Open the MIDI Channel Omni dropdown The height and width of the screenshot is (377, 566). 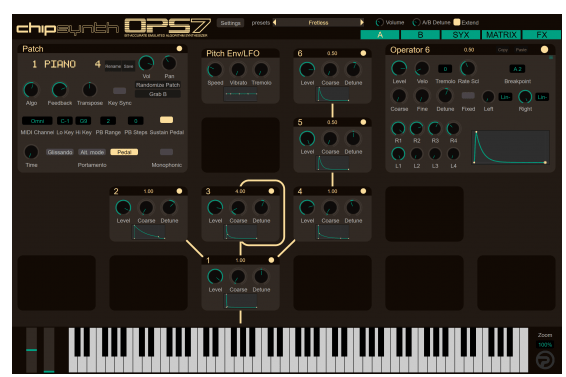coord(37,121)
